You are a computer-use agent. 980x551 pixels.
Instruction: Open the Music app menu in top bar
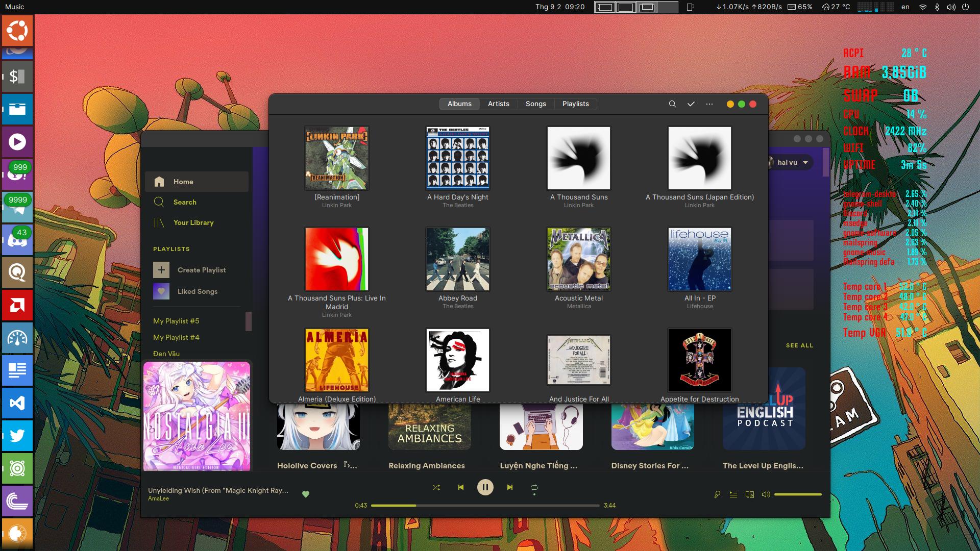coord(15,7)
